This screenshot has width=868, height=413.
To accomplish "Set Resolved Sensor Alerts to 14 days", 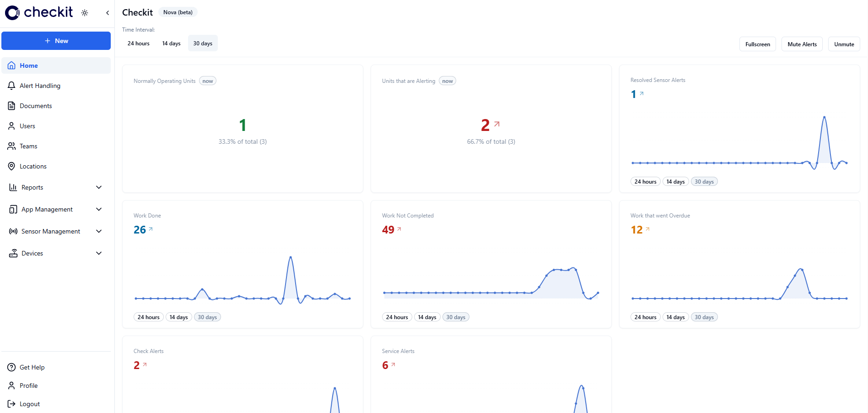I will [x=675, y=182].
